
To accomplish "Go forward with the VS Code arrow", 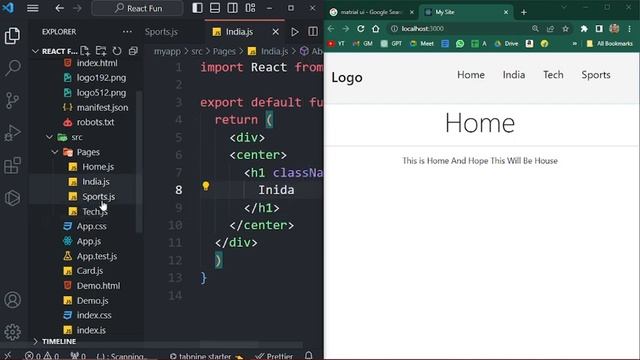I will [x=78, y=8].
